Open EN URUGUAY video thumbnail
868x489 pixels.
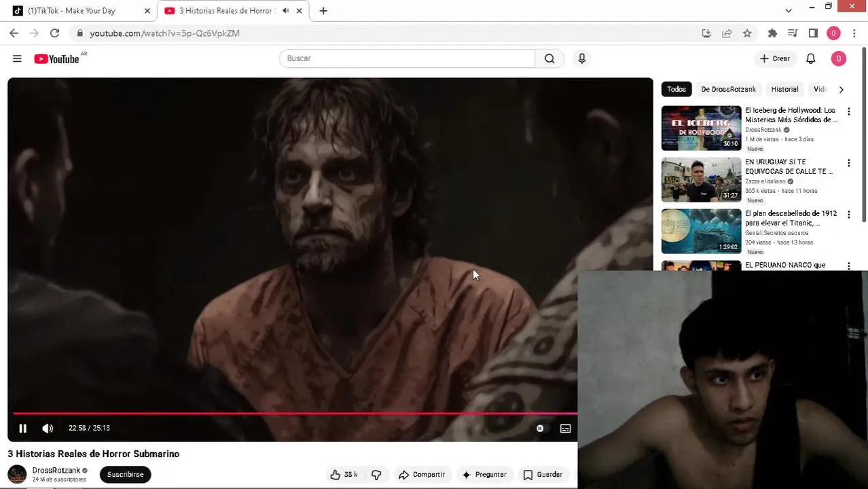coord(701,179)
